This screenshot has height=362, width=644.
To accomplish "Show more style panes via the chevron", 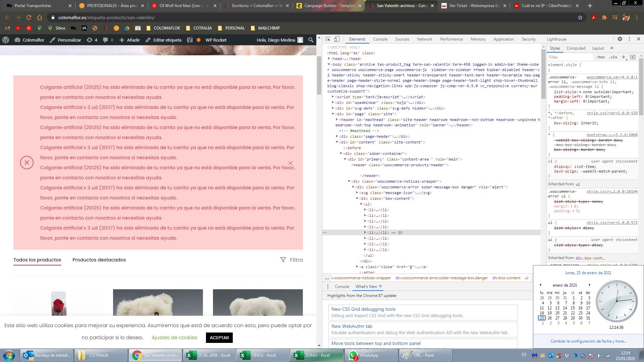I will (x=612, y=48).
